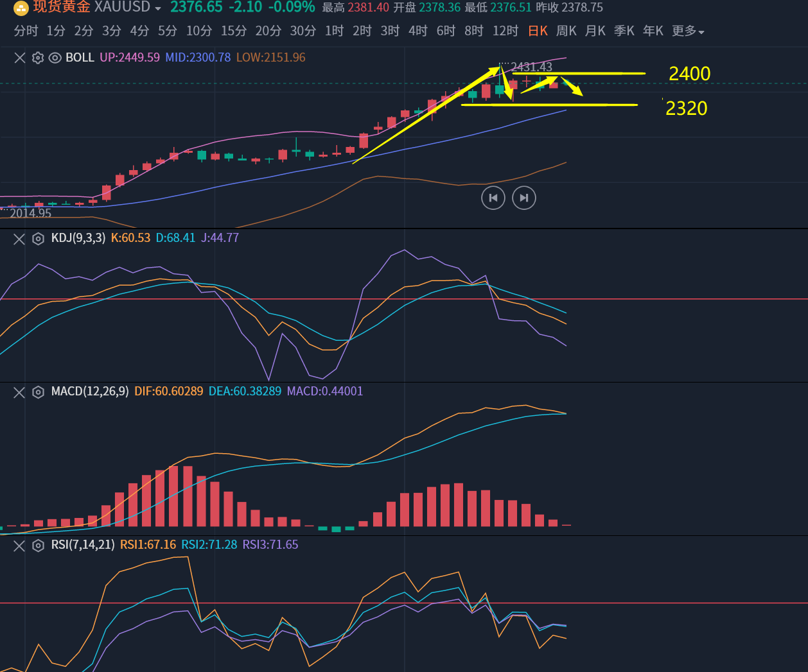Screen dimensions: 808x672
Task: Select the 年K yearly chart tab
Action: point(653,31)
